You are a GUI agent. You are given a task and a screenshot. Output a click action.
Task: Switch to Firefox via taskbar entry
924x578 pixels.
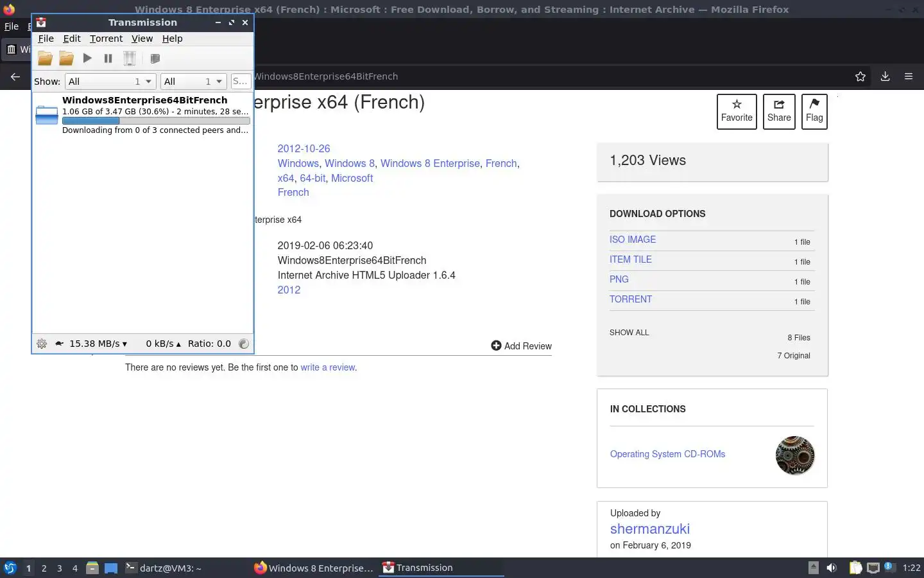point(314,568)
